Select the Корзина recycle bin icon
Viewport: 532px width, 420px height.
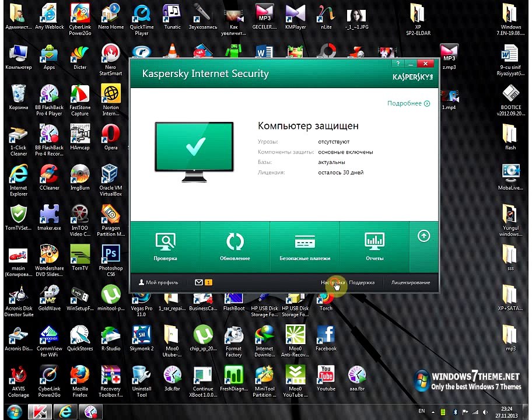click(19, 97)
